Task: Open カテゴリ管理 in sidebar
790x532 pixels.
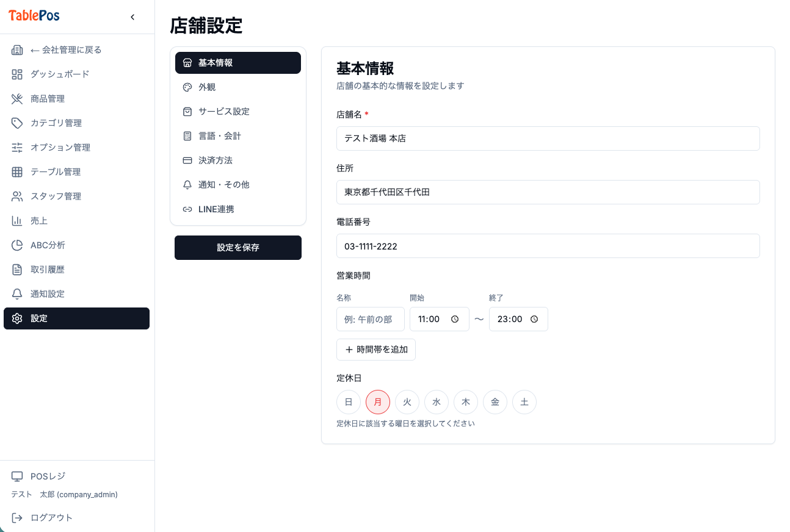Action: point(76,123)
